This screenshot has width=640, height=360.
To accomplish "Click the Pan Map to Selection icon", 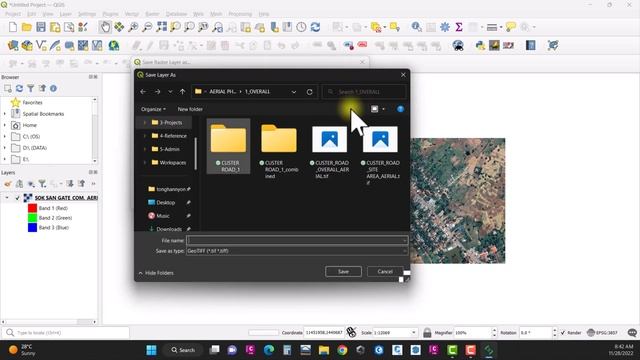I will pos(119,27).
